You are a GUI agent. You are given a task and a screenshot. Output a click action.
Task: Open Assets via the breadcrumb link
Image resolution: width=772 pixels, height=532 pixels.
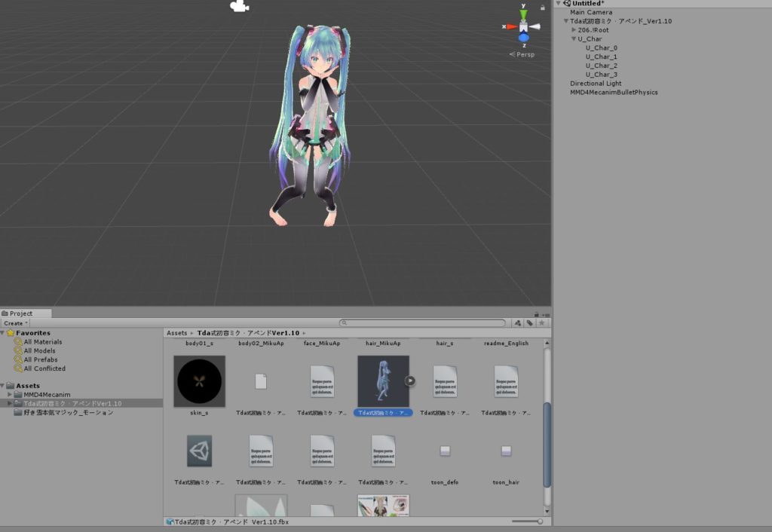(x=176, y=332)
